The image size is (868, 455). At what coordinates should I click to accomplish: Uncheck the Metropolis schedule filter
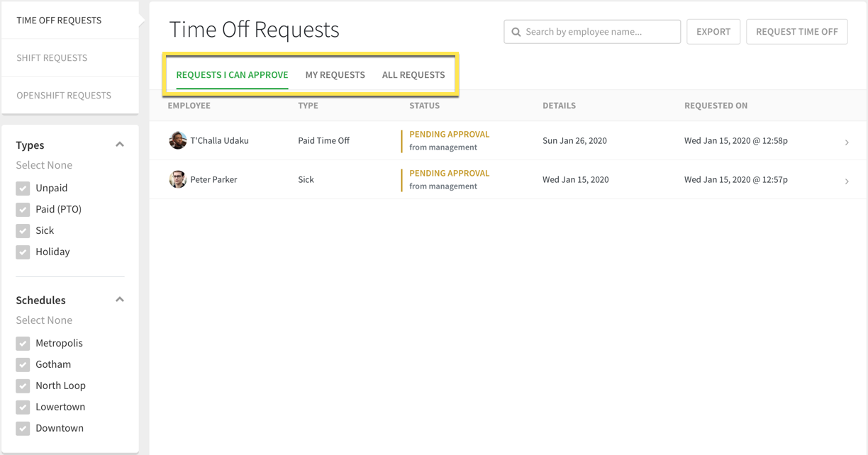point(22,342)
